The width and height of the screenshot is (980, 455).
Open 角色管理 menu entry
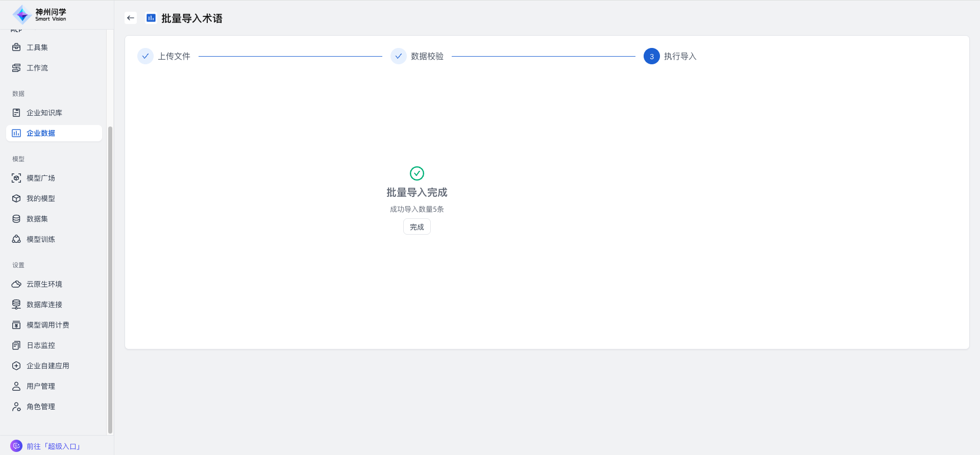(x=41, y=407)
